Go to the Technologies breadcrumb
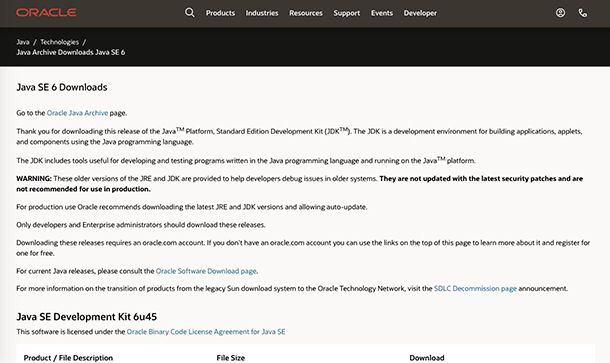Screen dimensions: 610x363 (60, 42)
